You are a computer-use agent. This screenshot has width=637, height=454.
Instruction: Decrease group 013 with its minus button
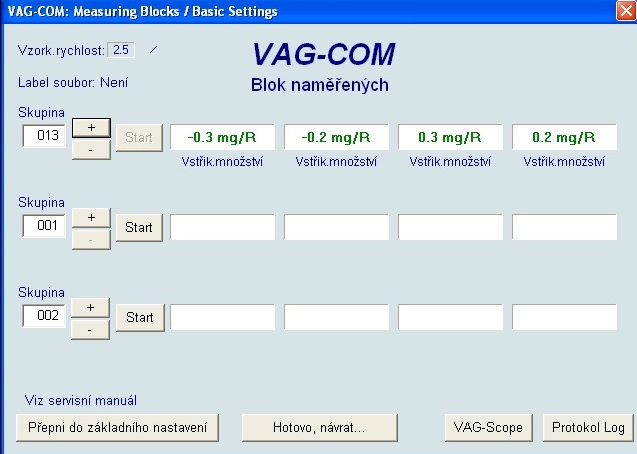coord(91,150)
